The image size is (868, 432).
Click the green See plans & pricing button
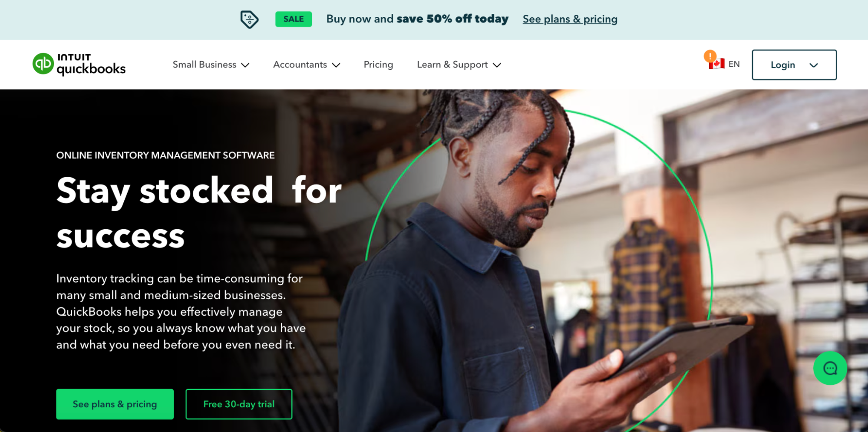tap(115, 404)
